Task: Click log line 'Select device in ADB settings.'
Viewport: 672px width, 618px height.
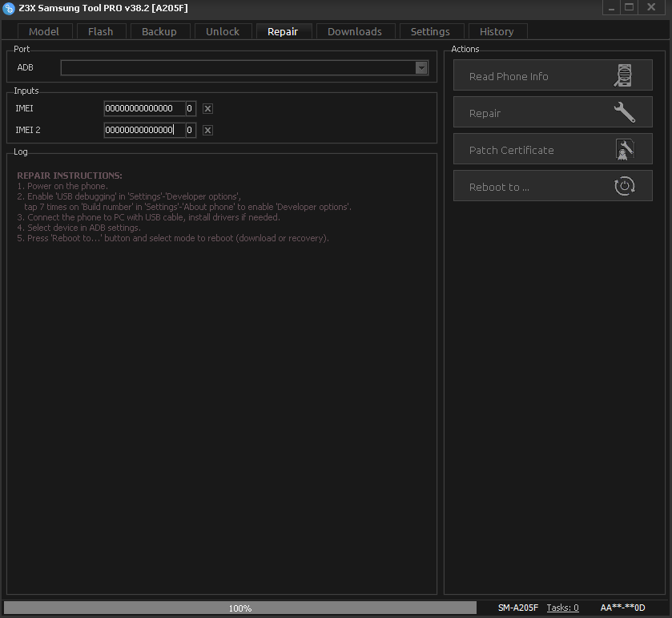Action: [x=78, y=228]
